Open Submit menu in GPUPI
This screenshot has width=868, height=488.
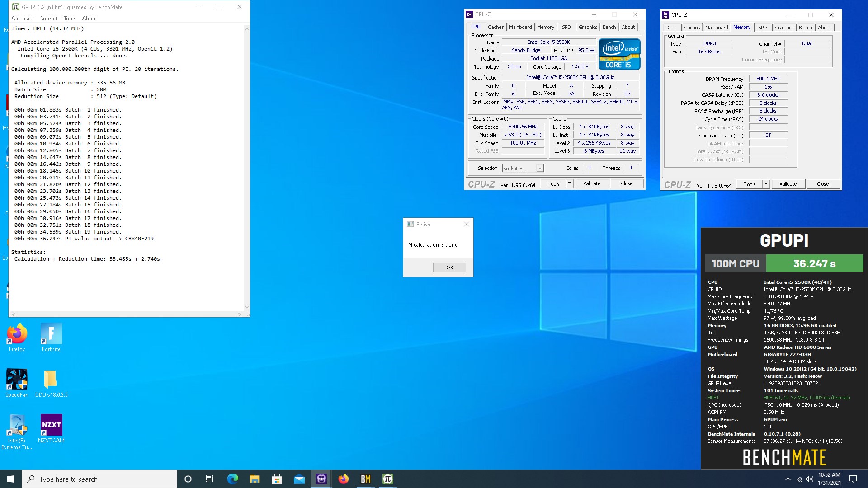coord(49,19)
